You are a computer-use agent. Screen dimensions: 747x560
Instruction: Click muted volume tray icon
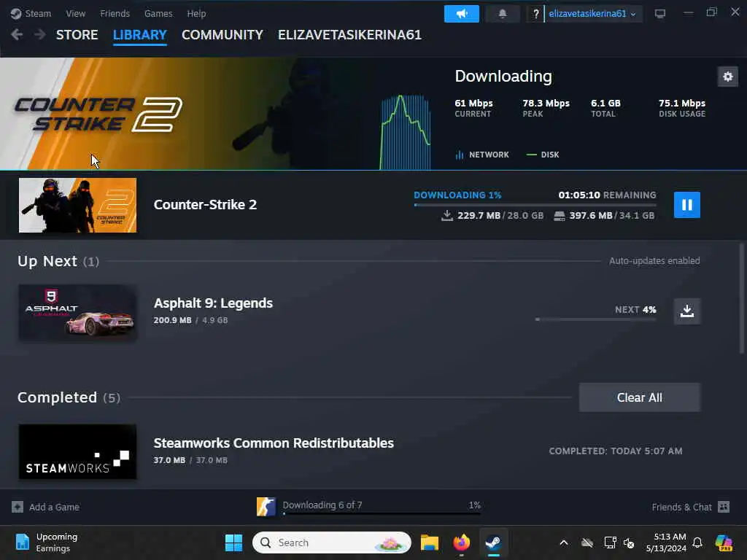[629, 542]
